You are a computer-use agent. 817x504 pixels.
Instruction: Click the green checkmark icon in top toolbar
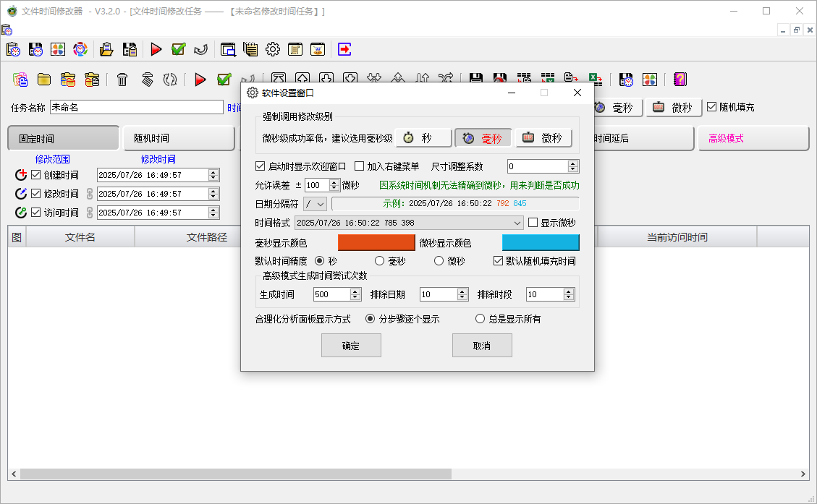pos(178,49)
